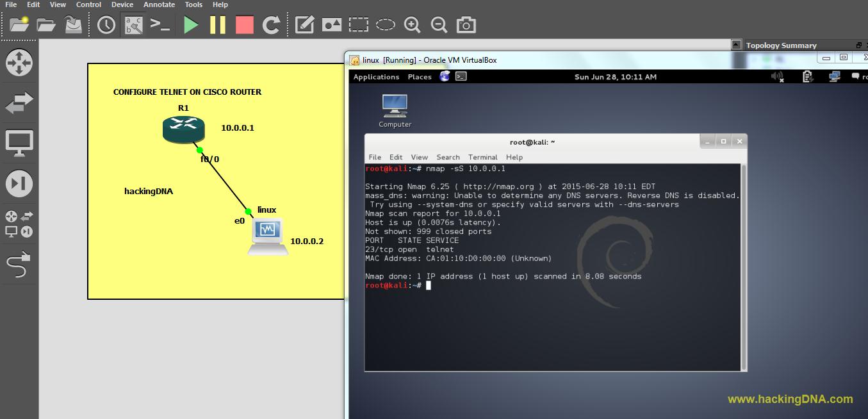
Task: Open the volume menu in Kali's top bar
Action: 776,77
